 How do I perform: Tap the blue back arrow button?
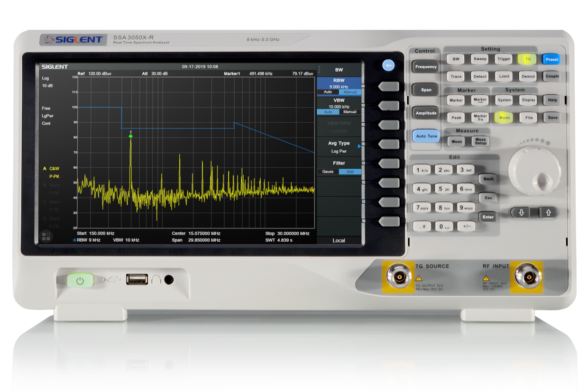click(x=389, y=65)
